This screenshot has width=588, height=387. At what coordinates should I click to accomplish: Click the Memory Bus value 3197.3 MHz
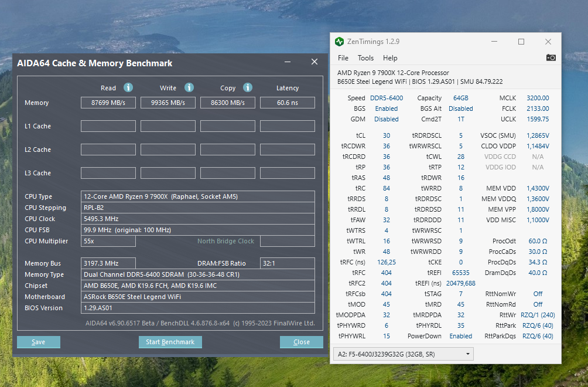pyautogui.click(x=108, y=263)
